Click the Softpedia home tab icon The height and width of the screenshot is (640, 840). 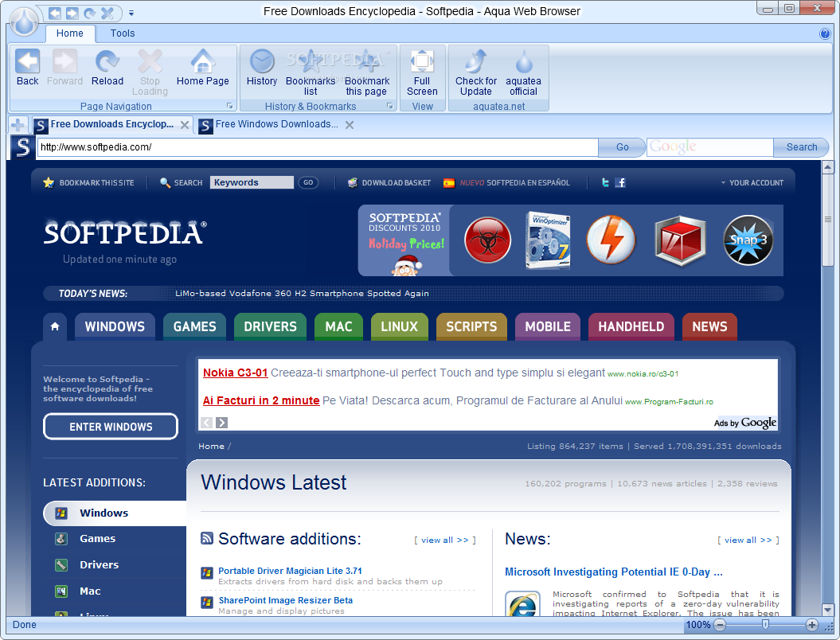coord(55,326)
